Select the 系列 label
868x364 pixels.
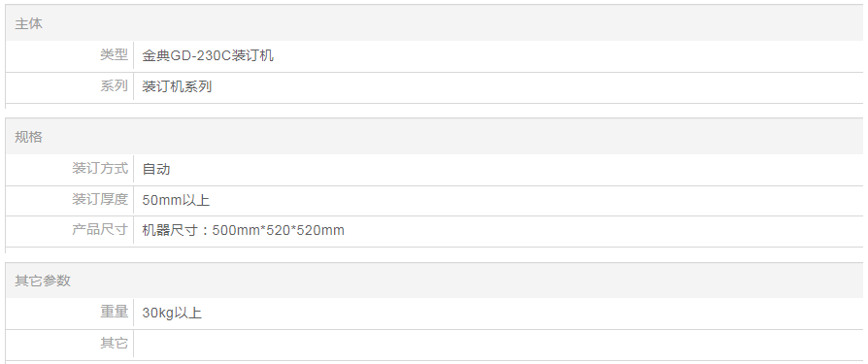(x=114, y=85)
